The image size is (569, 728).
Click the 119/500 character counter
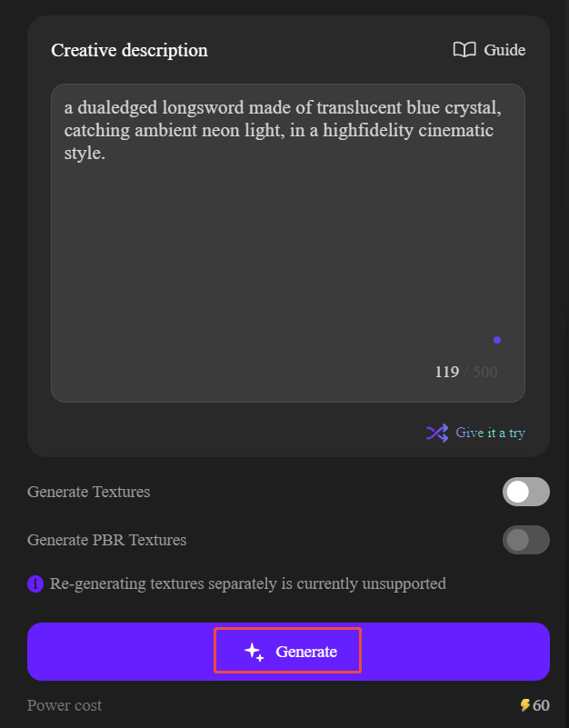465,372
